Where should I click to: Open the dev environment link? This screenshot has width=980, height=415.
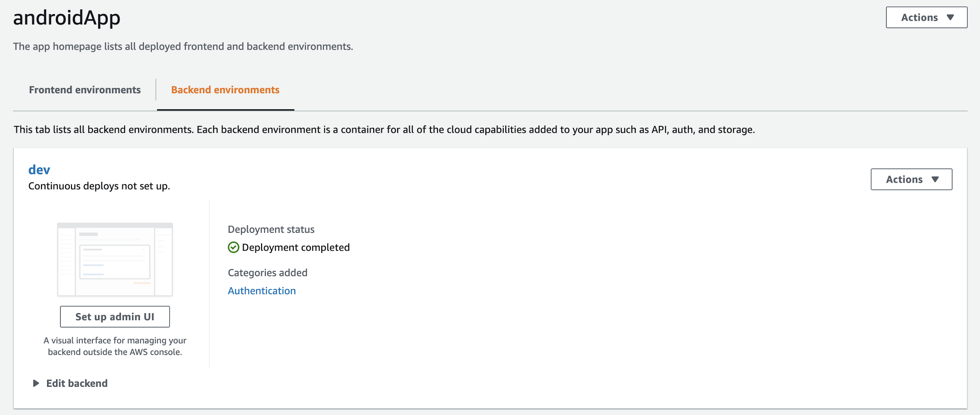(x=39, y=170)
